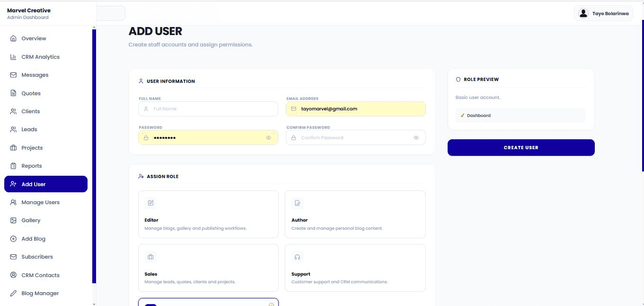Click the Editor role edit icon

150,203
